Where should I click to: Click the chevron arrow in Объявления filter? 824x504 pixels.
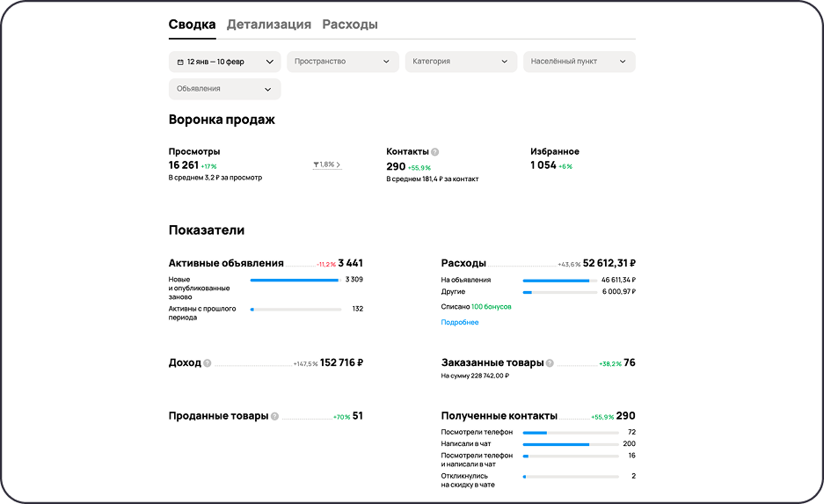coord(268,90)
